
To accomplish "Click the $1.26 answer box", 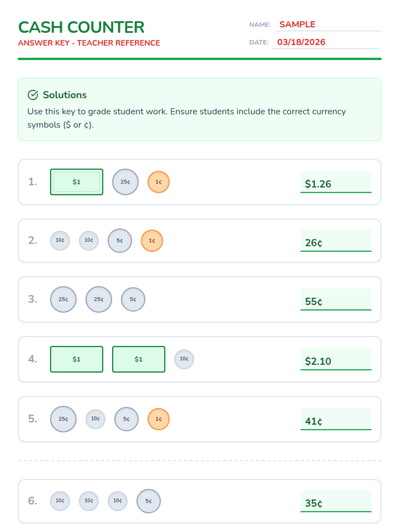I will (x=336, y=182).
